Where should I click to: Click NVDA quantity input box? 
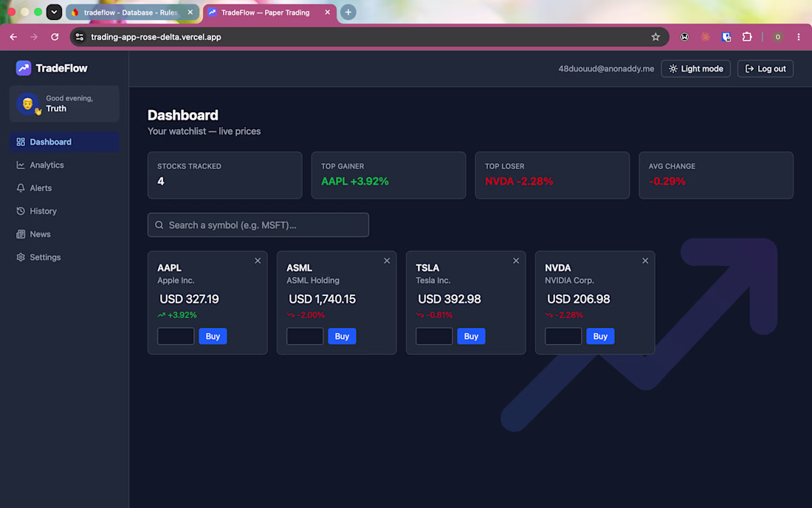click(563, 336)
